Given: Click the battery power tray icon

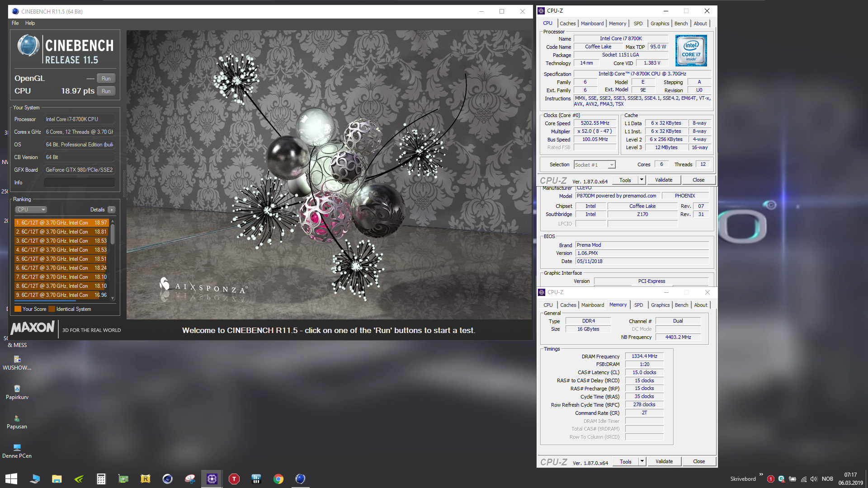Looking at the screenshot, I should [793, 479].
